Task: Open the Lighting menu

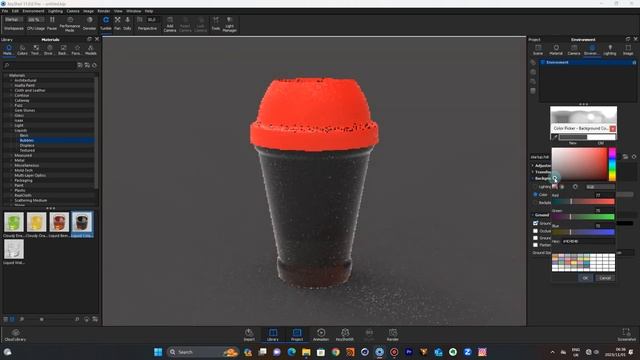Action: [x=56, y=11]
